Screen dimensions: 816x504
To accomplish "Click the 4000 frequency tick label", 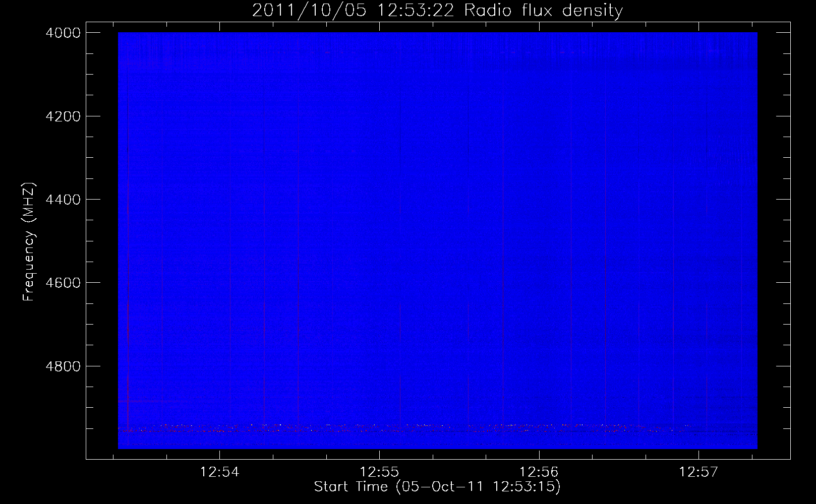I will (63, 33).
